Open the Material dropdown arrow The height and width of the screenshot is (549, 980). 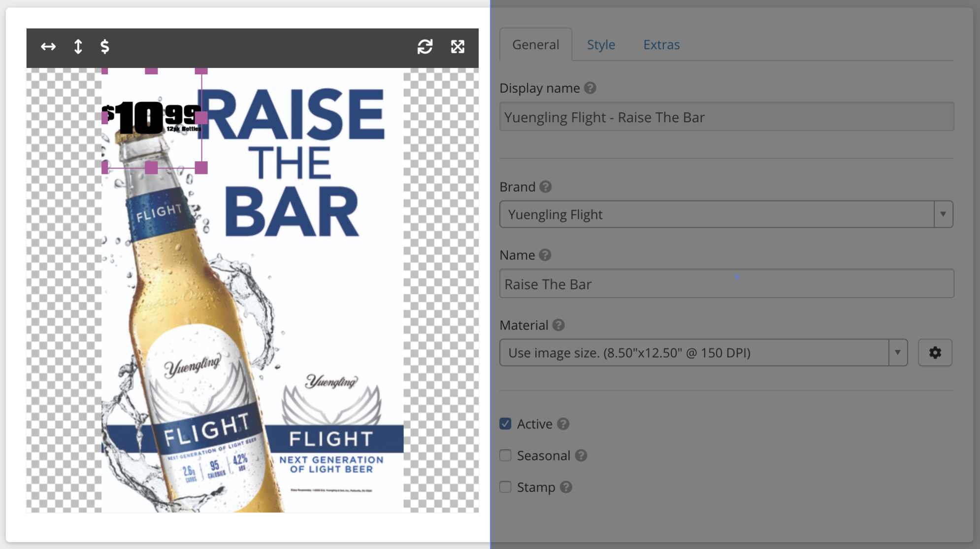(898, 352)
